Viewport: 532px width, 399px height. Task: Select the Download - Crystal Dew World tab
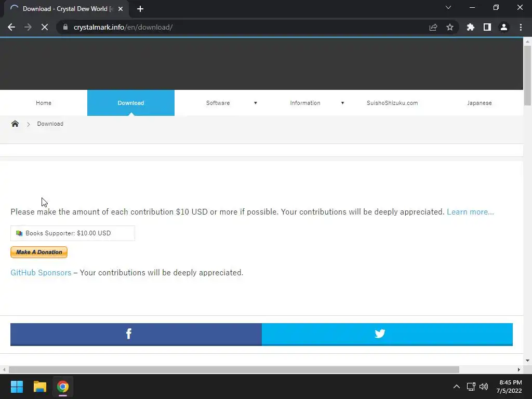(66, 9)
